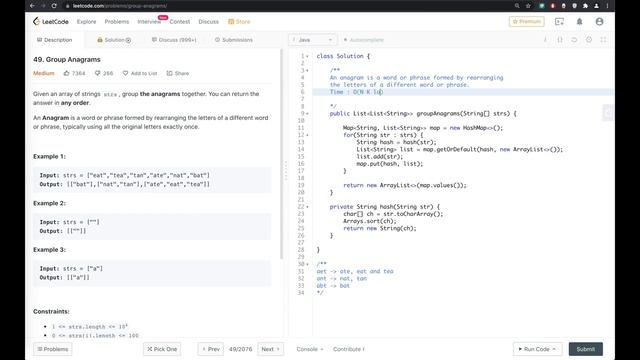Switch to Solution tab
640x360 pixels.
(114, 40)
